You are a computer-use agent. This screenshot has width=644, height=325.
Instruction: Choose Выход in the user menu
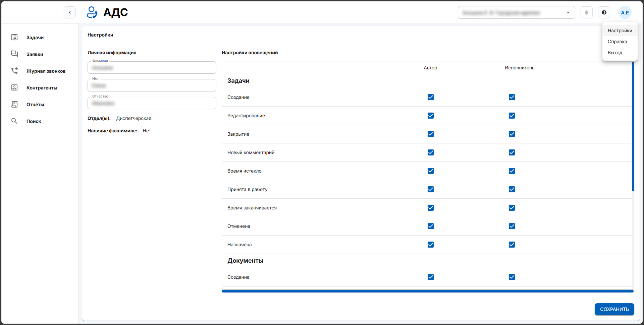tap(615, 53)
